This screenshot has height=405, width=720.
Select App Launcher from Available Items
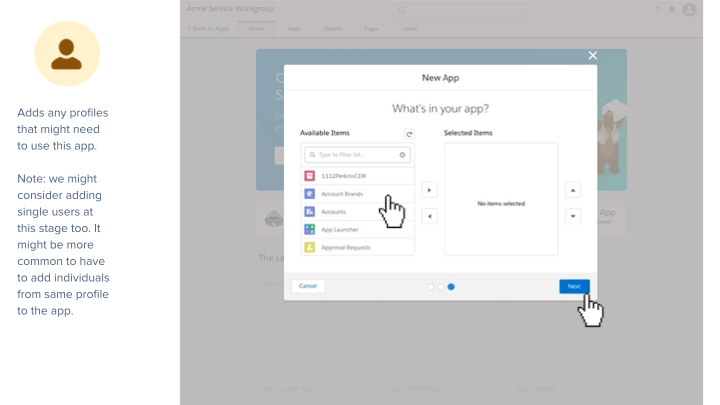point(340,229)
